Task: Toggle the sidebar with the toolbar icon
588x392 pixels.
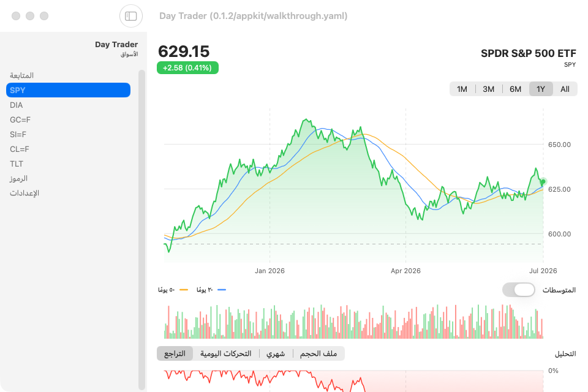Action: click(131, 16)
